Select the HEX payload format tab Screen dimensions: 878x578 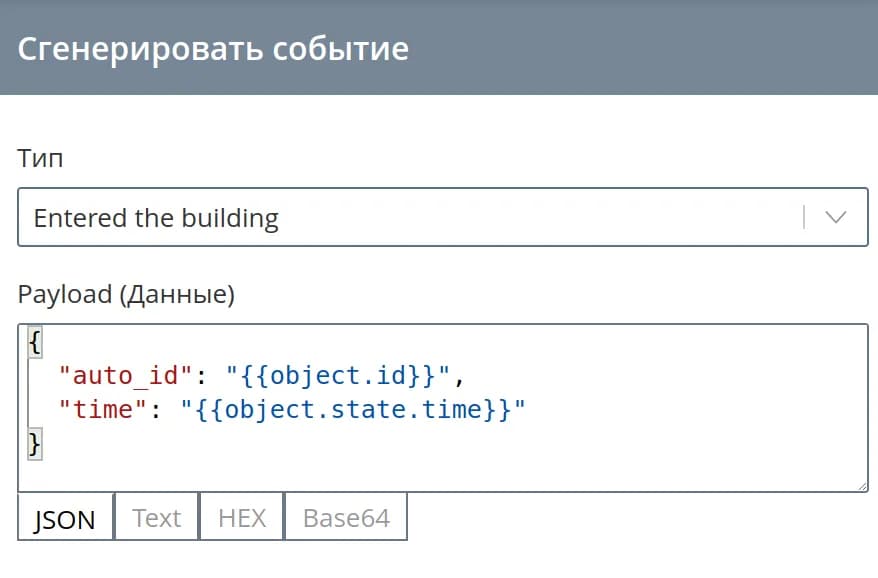click(242, 517)
